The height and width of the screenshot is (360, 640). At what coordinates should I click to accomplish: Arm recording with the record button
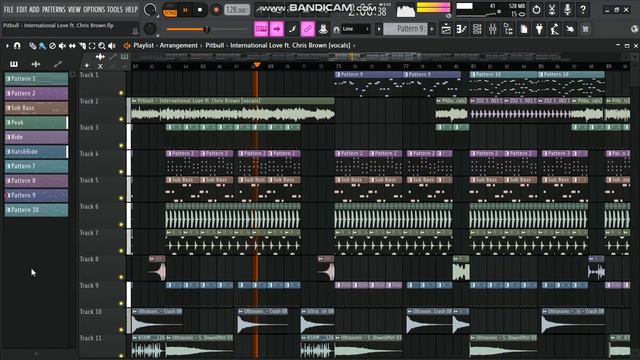coord(216,10)
